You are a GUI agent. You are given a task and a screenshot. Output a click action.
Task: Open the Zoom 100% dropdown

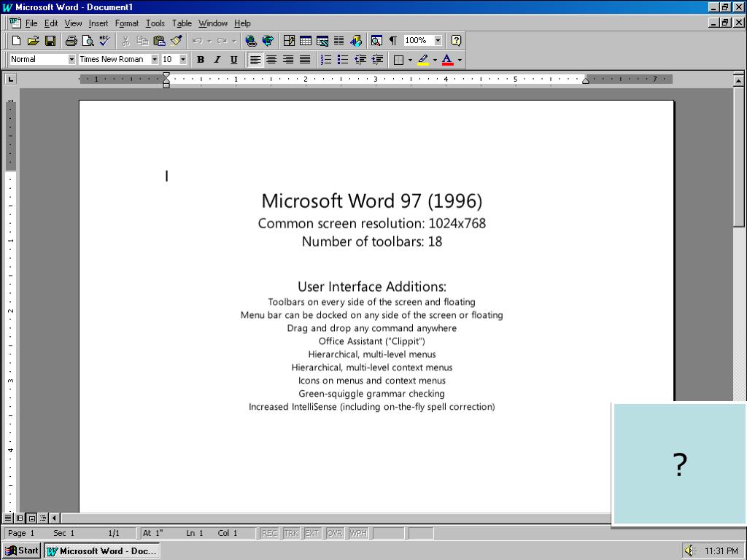coord(438,41)
